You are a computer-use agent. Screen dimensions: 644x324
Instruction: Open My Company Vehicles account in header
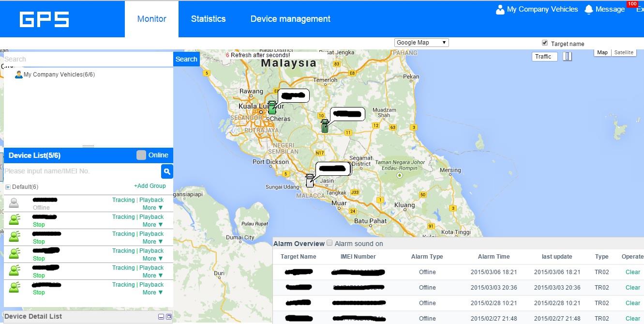(x=542, y=9)
